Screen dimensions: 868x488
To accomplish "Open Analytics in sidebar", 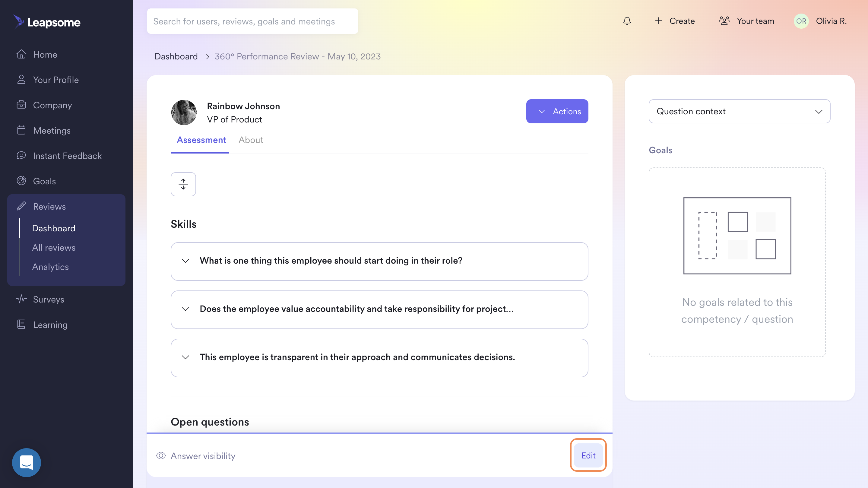I will pos(50,267).
